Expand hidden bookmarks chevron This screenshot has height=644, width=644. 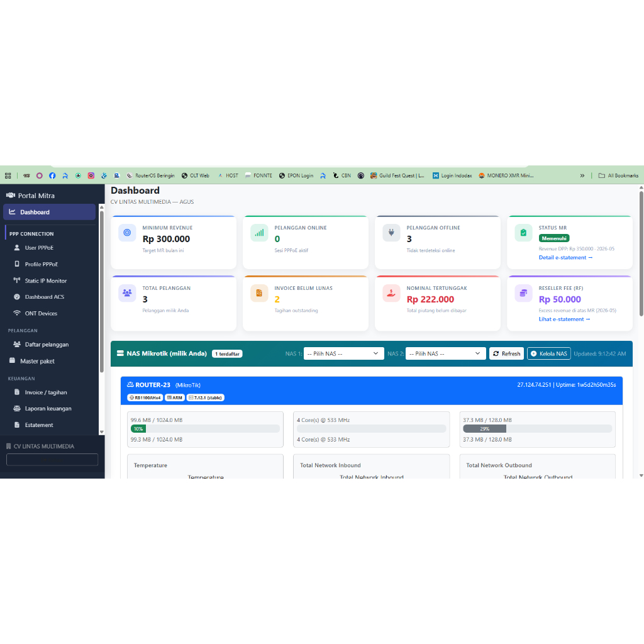click(582, 176)
